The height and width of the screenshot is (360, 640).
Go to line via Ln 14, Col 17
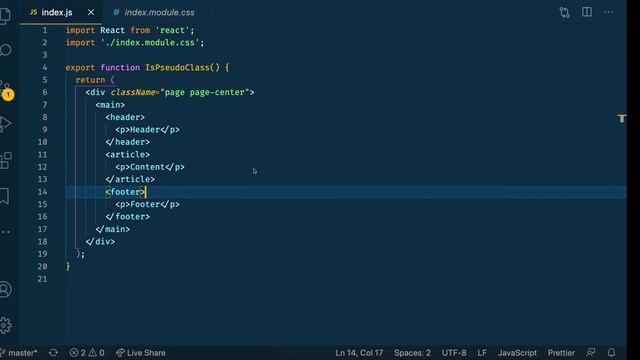click(x=359, y=353)
